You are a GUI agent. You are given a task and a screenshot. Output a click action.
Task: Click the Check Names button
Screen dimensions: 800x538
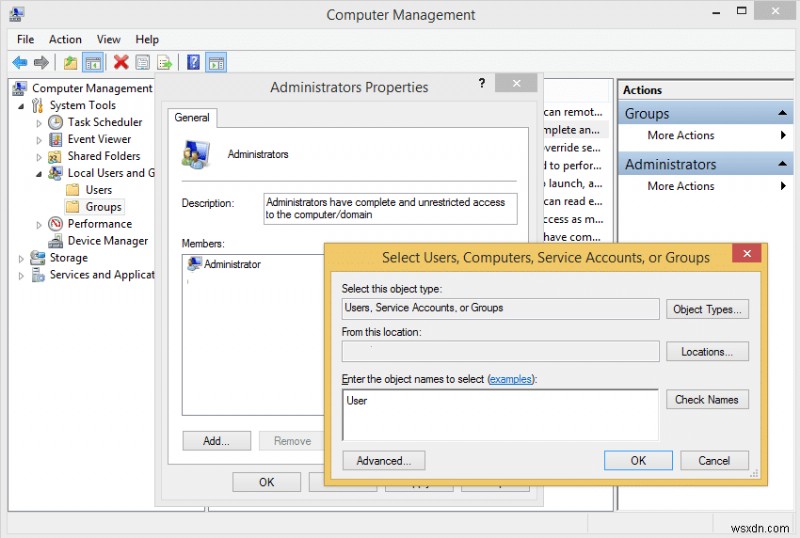706,399
